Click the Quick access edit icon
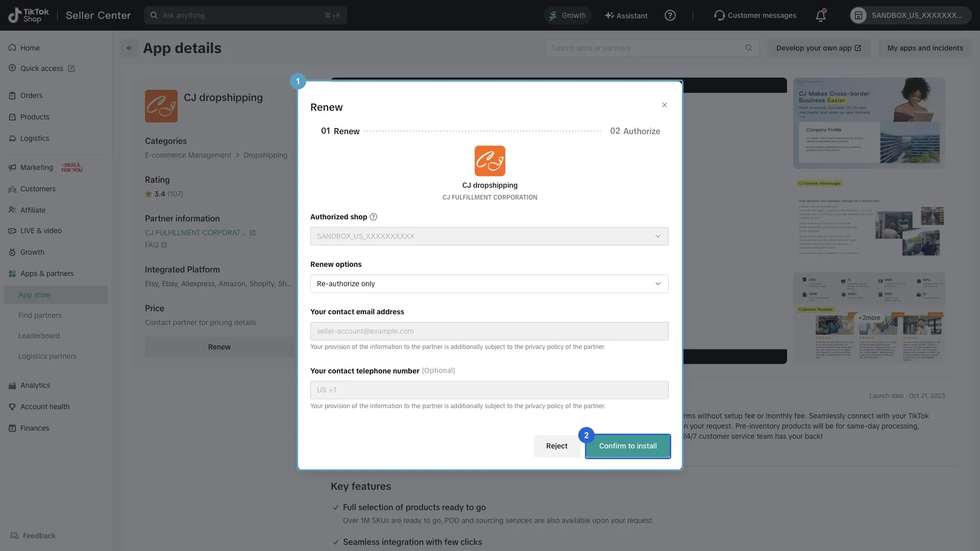The width and height of the screenshot is (980, 551). point(71,68)
